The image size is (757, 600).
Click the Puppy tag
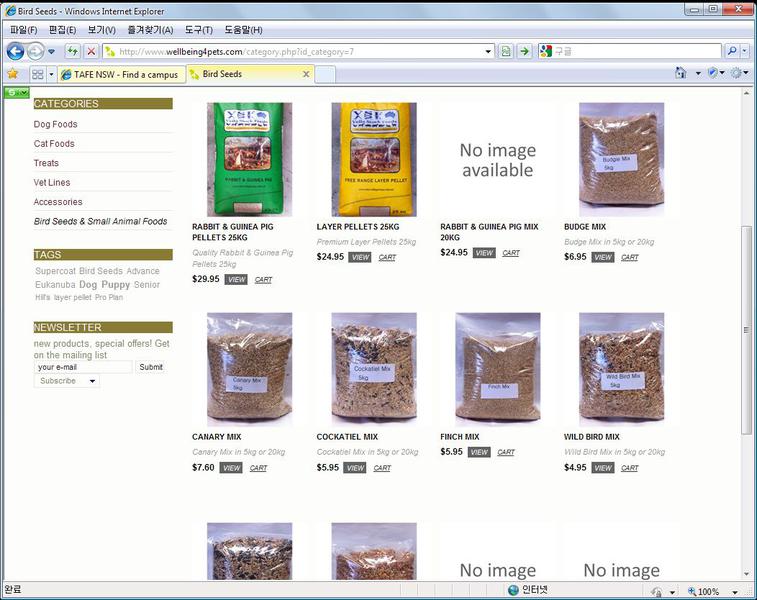(115, 285)
